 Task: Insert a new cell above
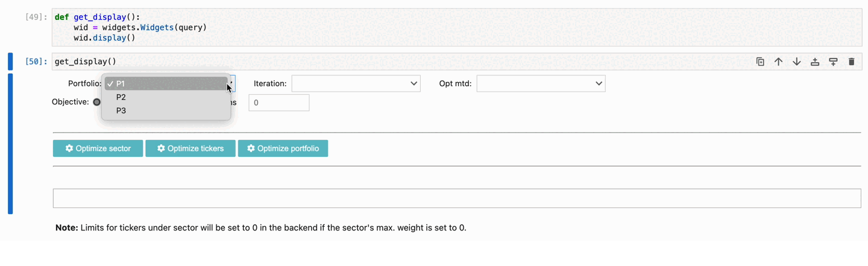[815, 62]
